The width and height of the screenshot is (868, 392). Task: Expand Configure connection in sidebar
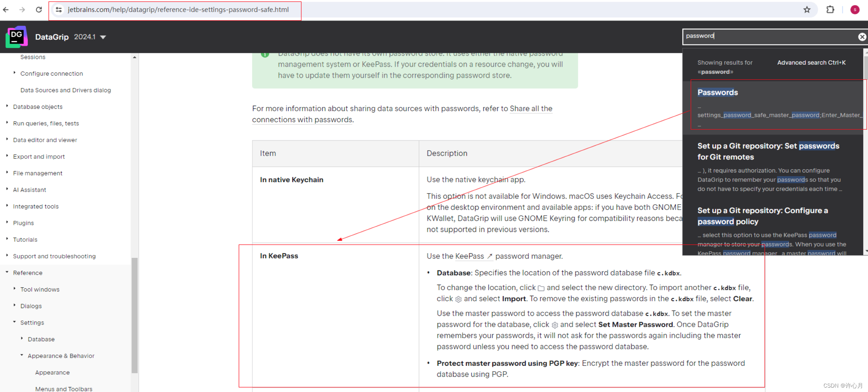[x=52, y=74]
